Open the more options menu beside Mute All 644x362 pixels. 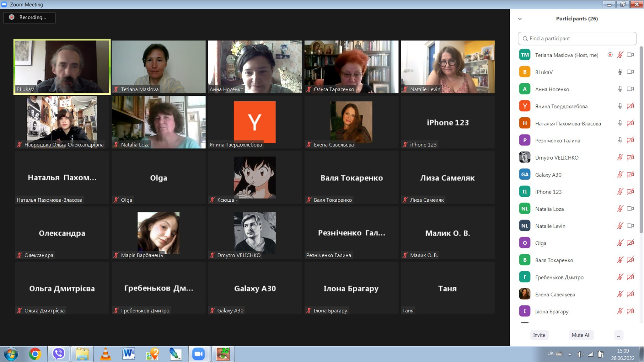tap(619, 335)
